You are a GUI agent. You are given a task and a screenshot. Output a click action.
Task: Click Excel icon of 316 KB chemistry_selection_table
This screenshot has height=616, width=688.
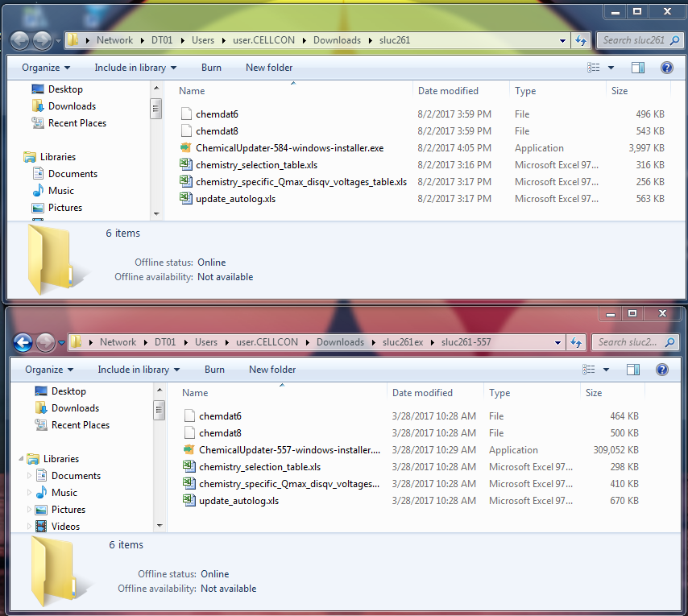click(186, 165)
